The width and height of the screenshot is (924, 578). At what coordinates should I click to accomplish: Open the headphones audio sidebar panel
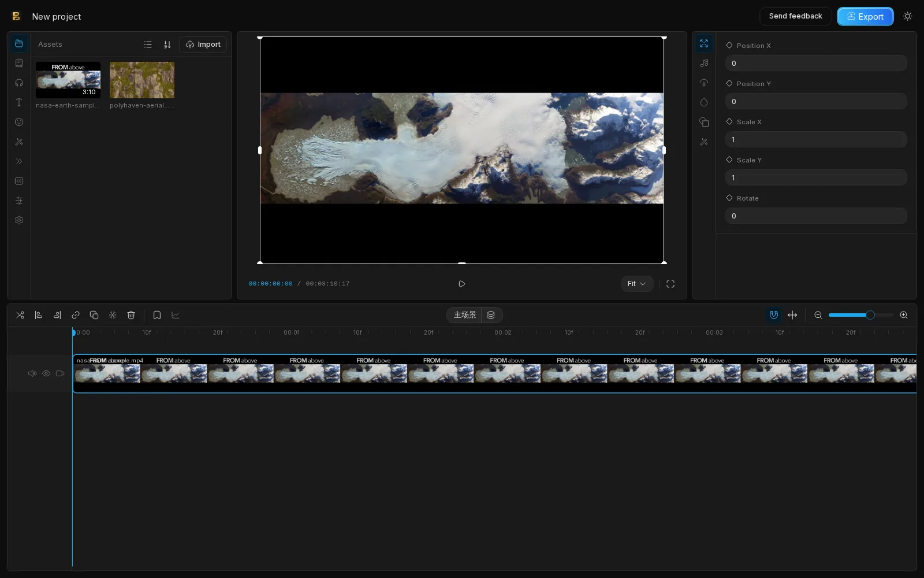tap(19, 83)
